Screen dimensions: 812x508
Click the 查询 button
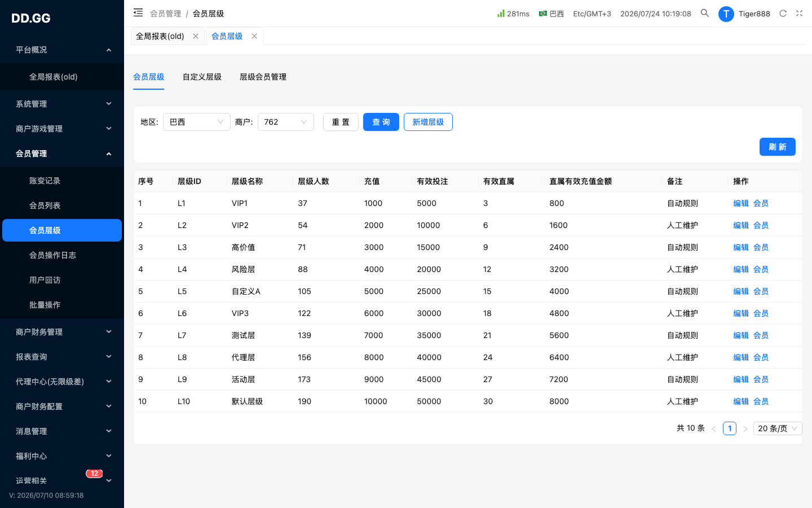tap(381, 122)
